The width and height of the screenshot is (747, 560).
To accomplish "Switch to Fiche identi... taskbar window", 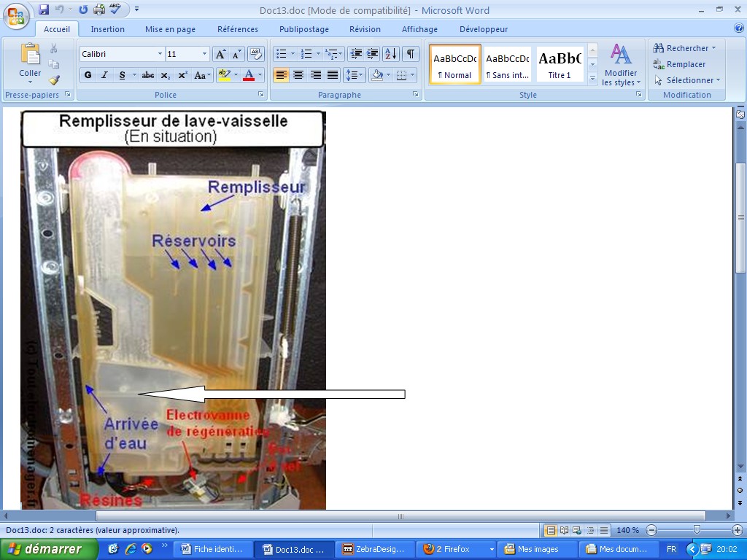I will 213,549.
